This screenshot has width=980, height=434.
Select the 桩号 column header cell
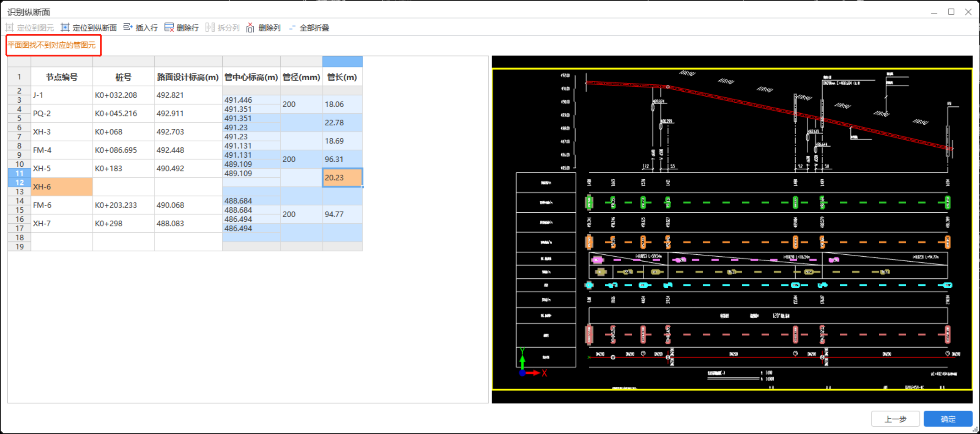tap(123, 77)
